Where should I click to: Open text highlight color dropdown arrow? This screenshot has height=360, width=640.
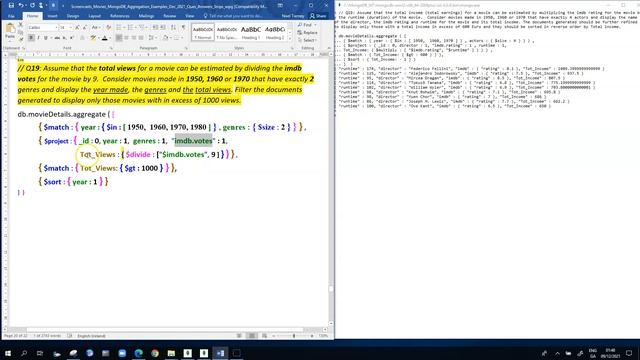tap(98, 38)
